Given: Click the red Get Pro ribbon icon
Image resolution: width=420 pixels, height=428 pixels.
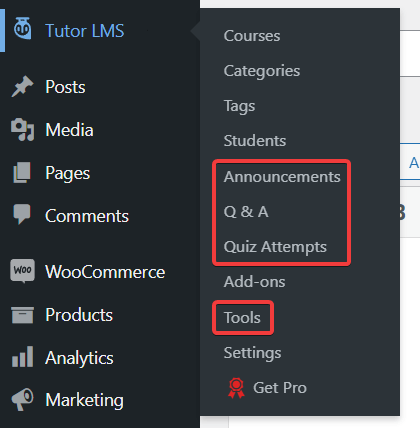Looking at the screenshot, I should (236, 388).
